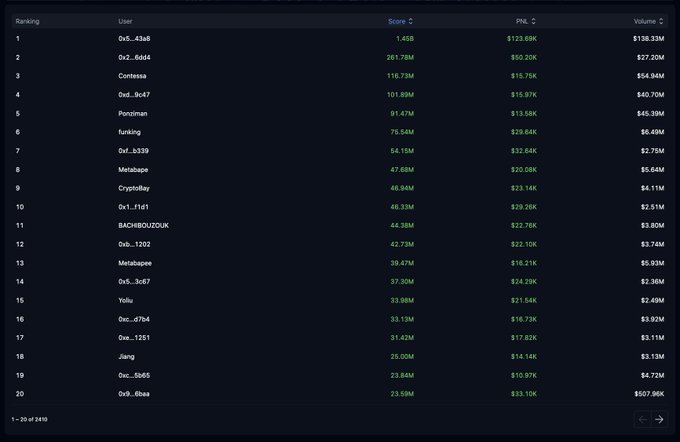The height and width of the screenshot is (442, 680).
Task: Open user Ponziman row
Action: [x=133, y=114]
